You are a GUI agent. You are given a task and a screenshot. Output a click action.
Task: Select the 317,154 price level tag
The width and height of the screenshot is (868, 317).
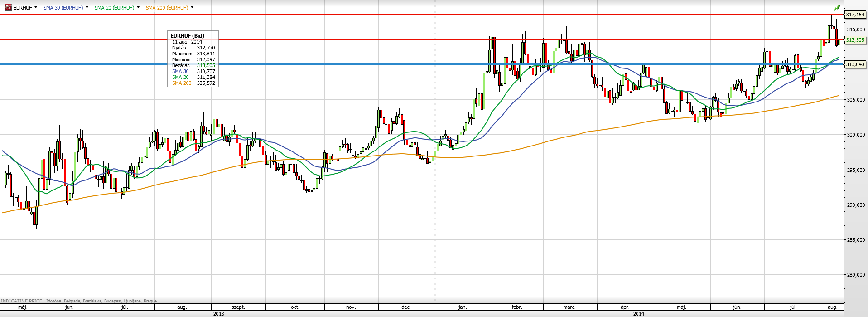coord(855,15)
